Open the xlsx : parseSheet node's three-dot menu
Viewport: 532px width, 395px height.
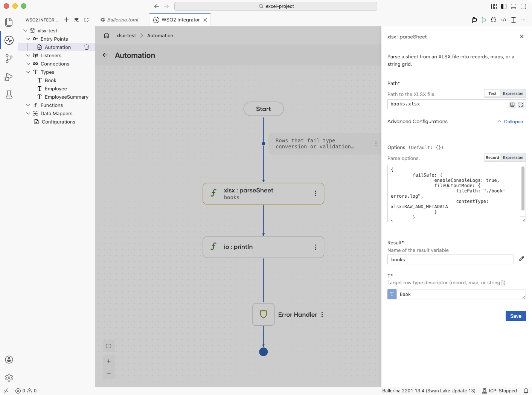click(x=316, y=193)
